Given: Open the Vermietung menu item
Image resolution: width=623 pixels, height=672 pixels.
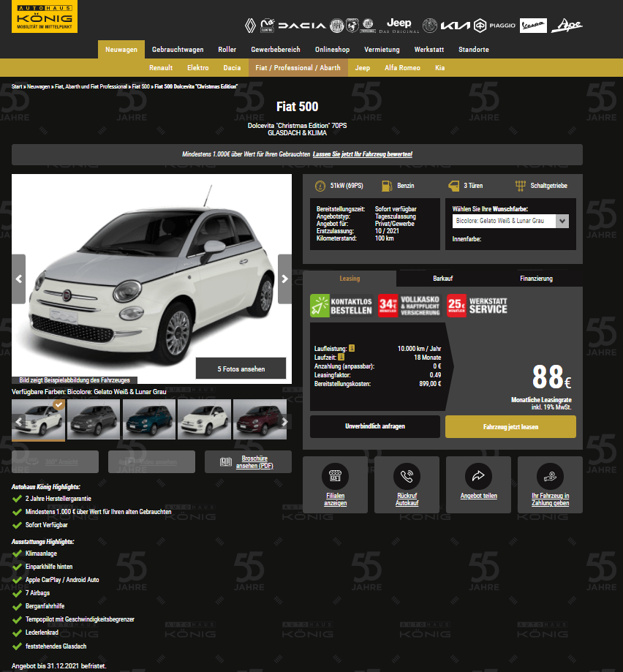Looking at the screenshot, I should tap(382, 49).
